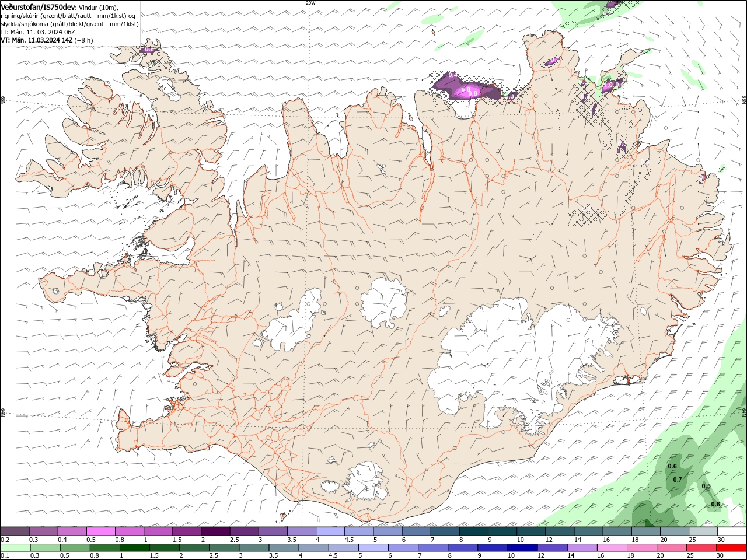Select the salmon-red 25 swatch in lower legend
Viewport: 747px width, 560px height.
701,548
